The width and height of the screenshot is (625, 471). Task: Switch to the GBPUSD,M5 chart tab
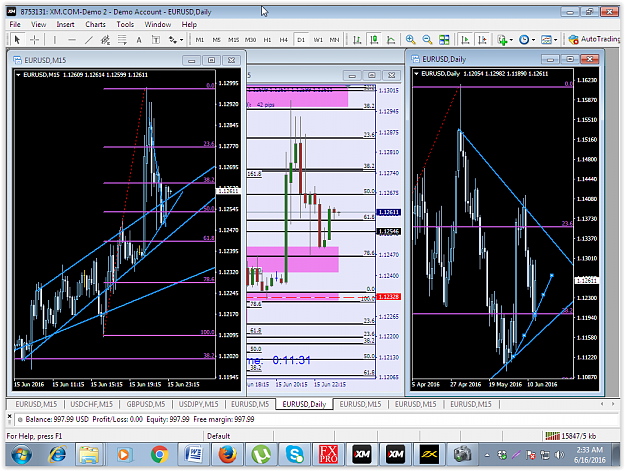(146, 404)
